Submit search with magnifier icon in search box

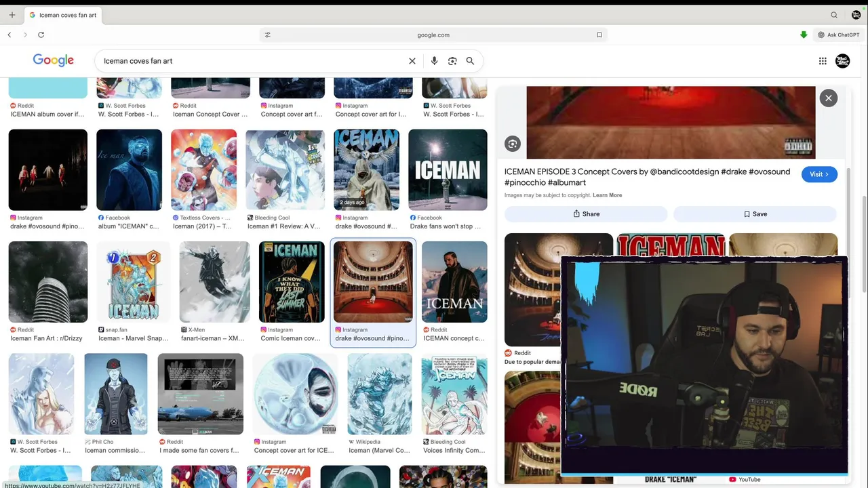tap(470, 61)
